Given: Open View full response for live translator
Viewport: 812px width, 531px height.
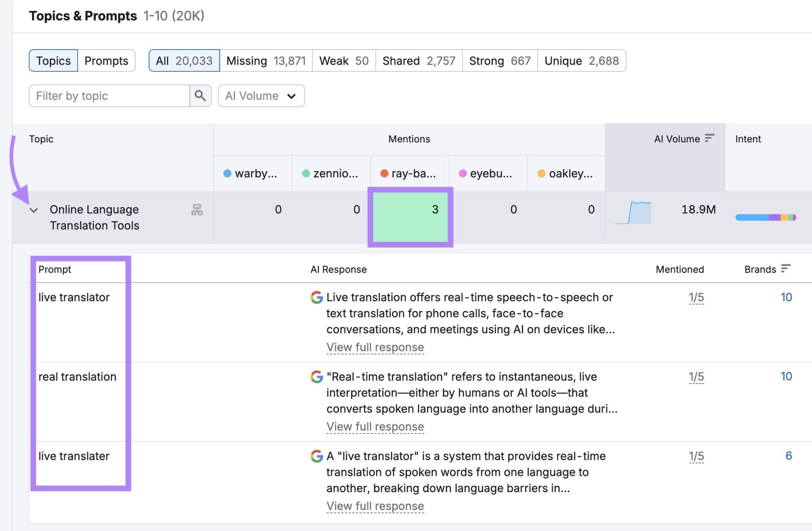Looking at the screenshot, I should (x=375, y=347).
